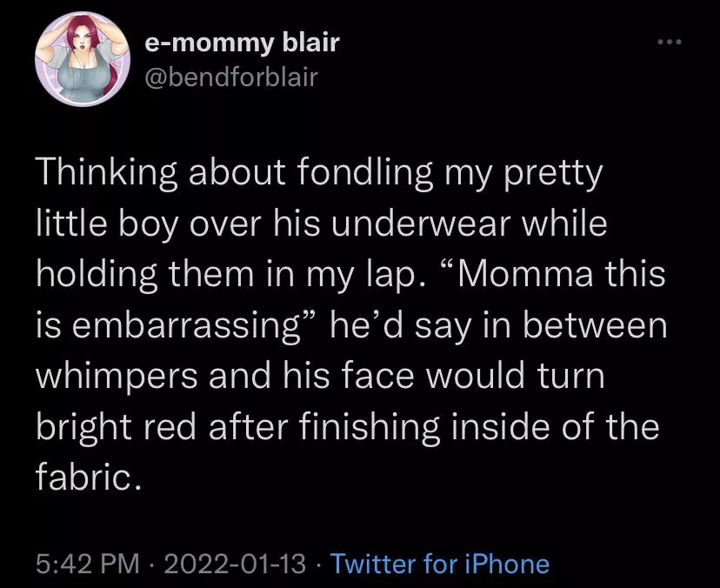The height and width of the screenshot is (588, 720).
Task: Click the header area containing the author name
Action: click(243, 40)
